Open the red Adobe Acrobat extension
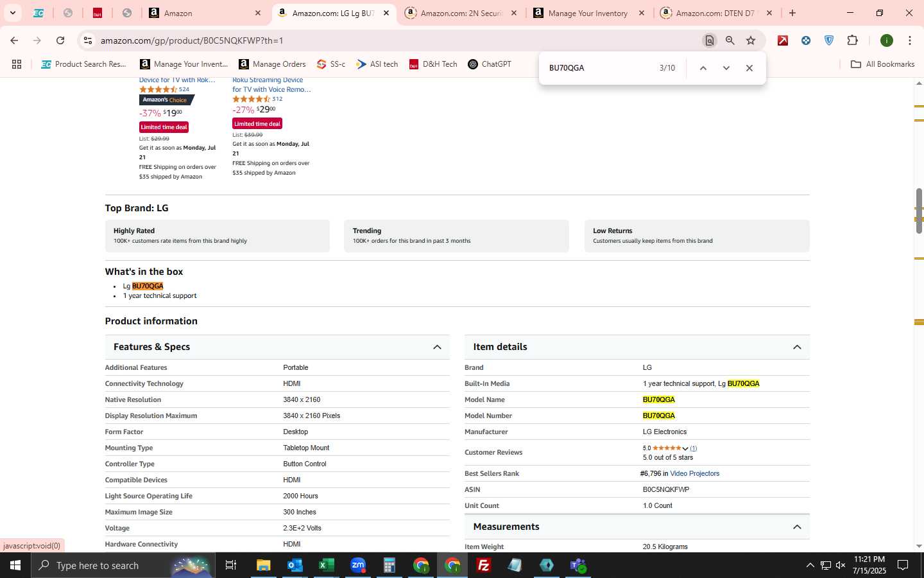The image size is (924, 578). 783,40
